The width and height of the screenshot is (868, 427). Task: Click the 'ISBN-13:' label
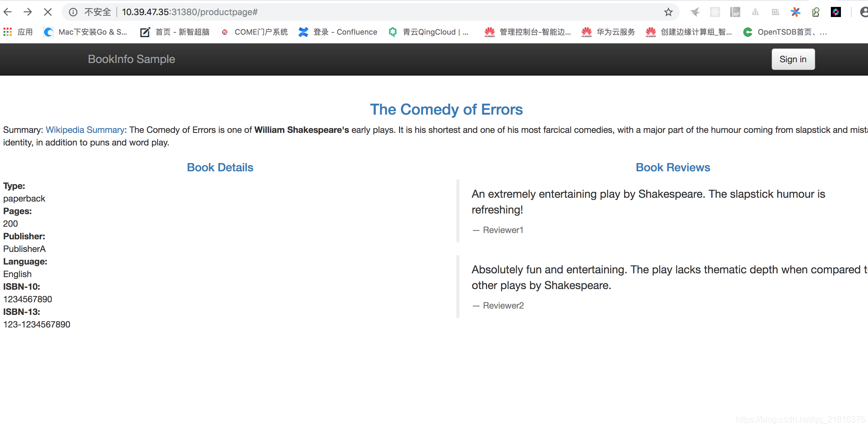[22, 312]
